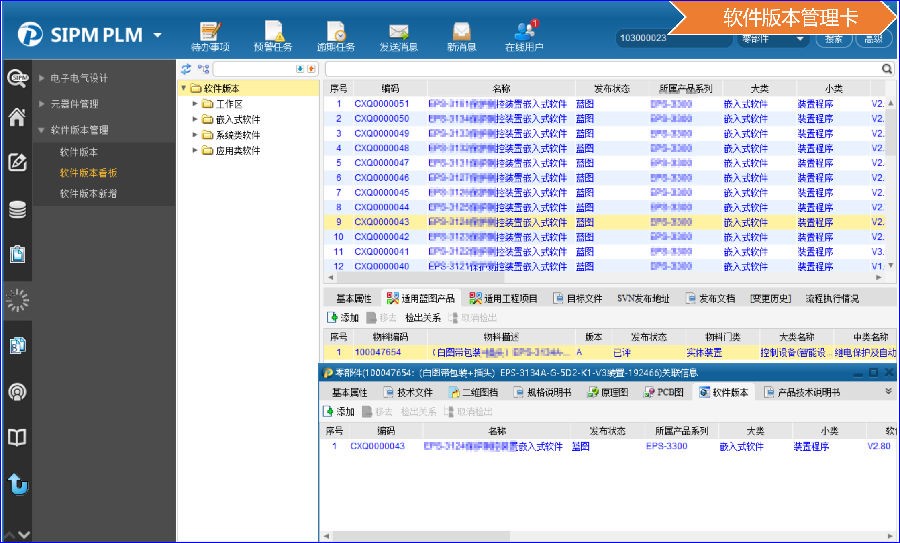Viewport: 900px width, 543px height.
Task: Click the database stack icon in sidebar
Action: tap(17, 210)
